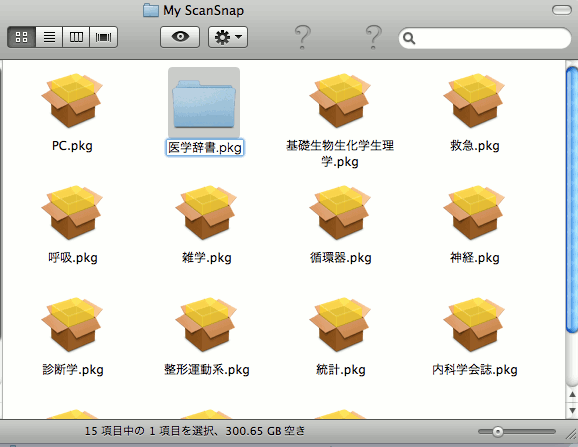Click the scrollbar down arrow
This screenshot has width=578, height=447.
(x=572, y=410)
